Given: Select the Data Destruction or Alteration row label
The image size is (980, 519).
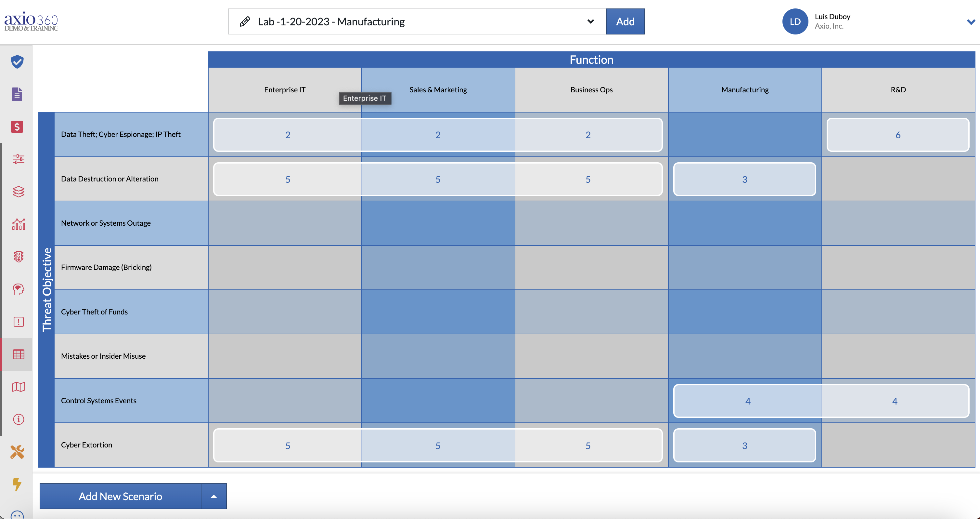Looking at the screenshot, I should [131, 179].
